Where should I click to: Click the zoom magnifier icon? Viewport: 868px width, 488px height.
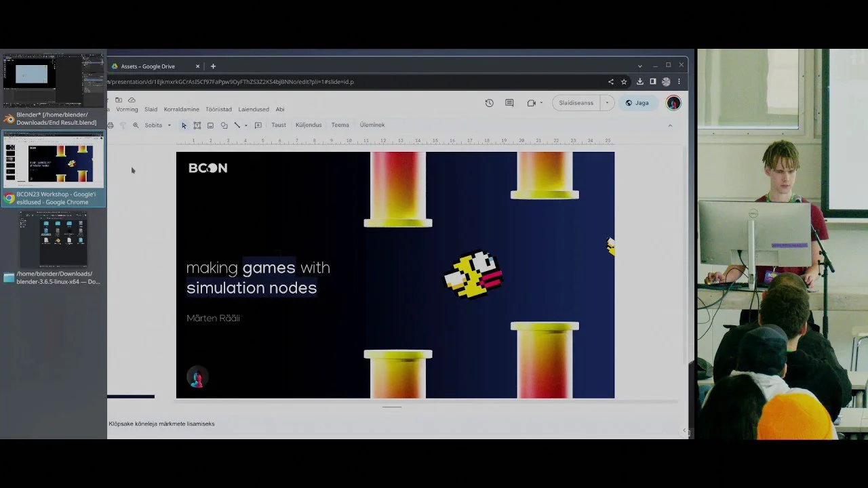(x=136, y=125)
